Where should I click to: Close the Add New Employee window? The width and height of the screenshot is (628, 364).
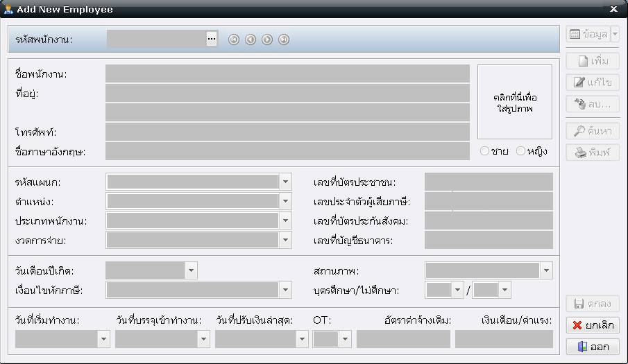[613, 9]
